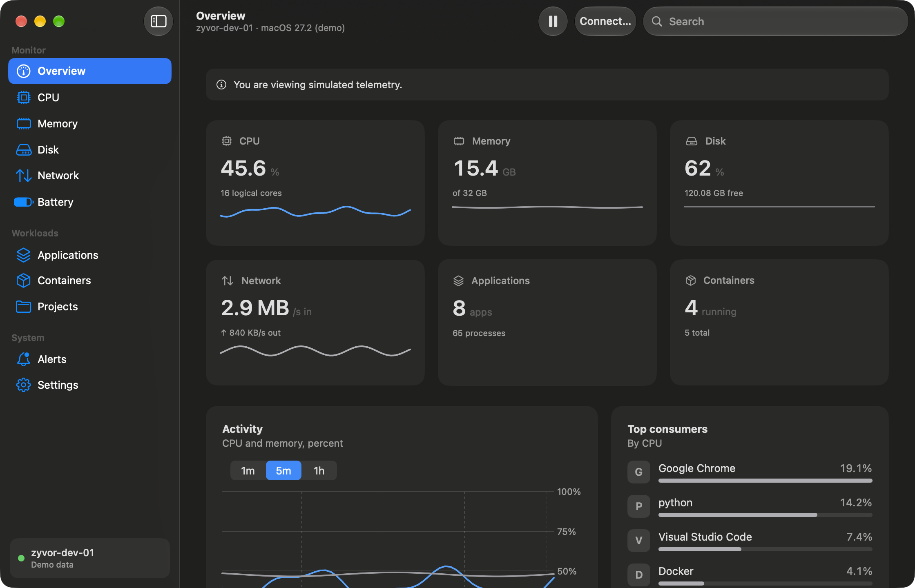Click the Google Chrome usage bar
Image resolution: width=915 pixels, height=588 pixels.
click(x=765, y=481)
